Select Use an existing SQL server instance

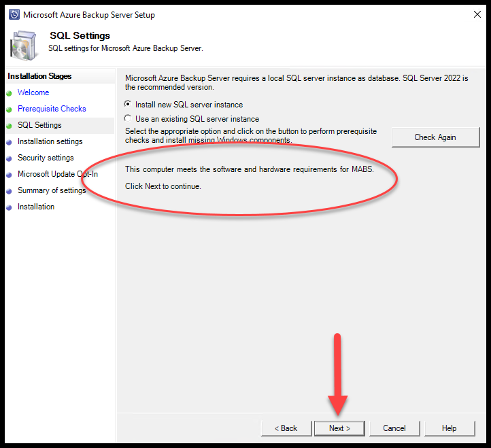[x=129, y=119]
